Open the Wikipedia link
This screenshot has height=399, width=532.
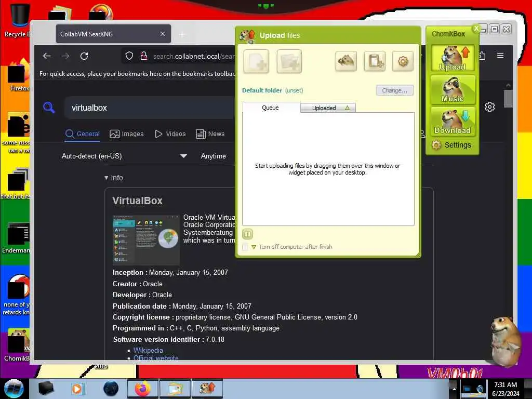tap(148, 350)
